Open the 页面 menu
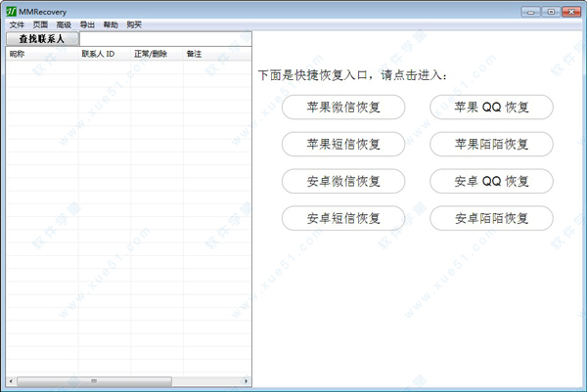The width and height of the screenshot is (587, 392). [x=40, y=25]
